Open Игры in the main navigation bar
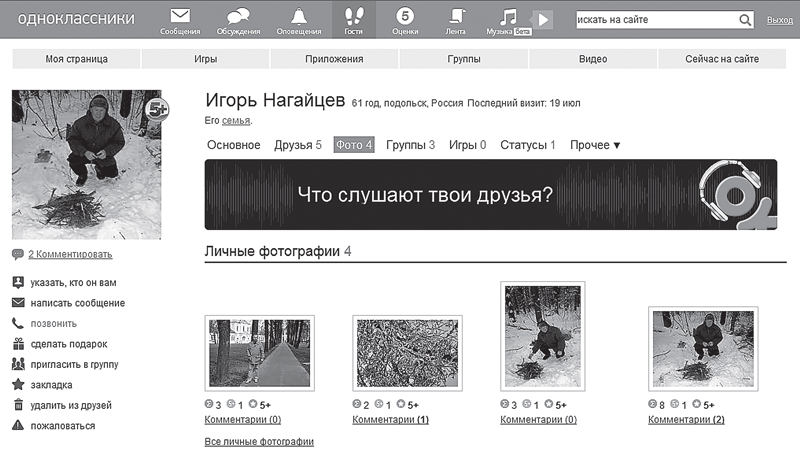This screenshot has width=800, height=459. [206, 59]
